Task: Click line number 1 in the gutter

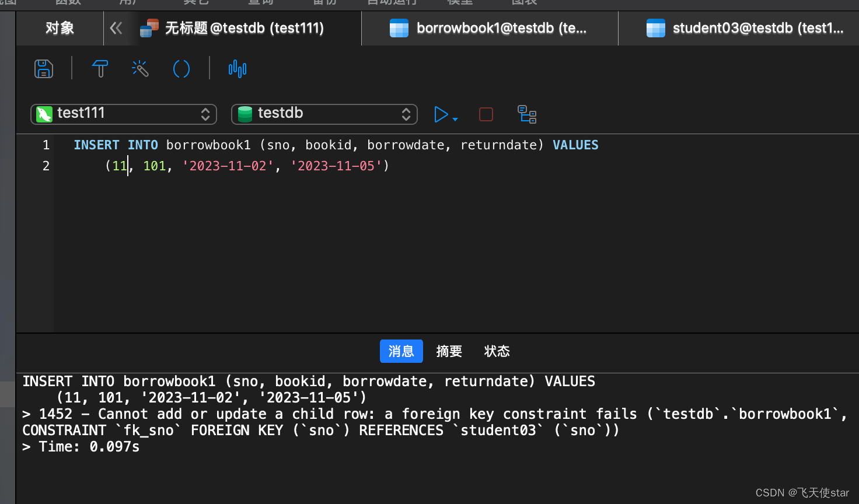Action: point(46,145)
